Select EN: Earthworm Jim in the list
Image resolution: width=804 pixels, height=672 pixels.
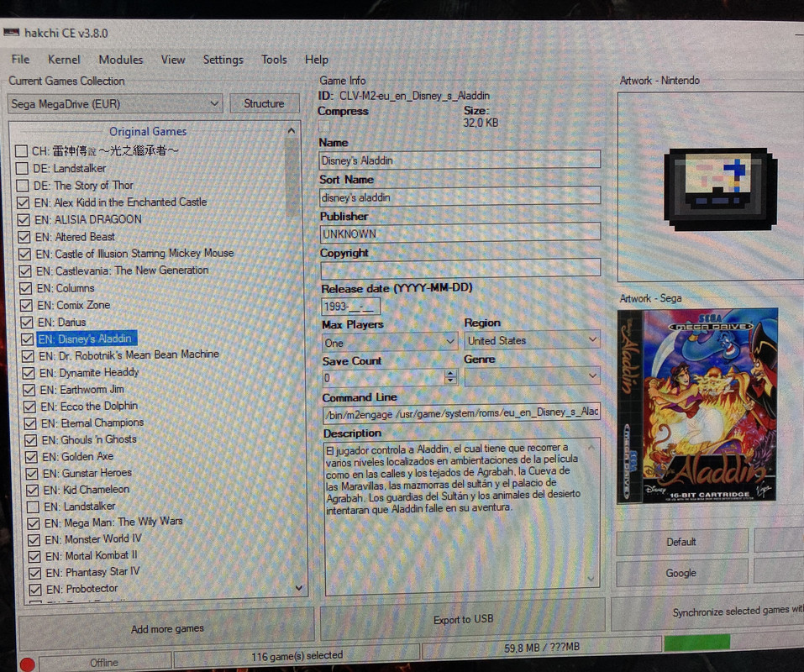82,390
